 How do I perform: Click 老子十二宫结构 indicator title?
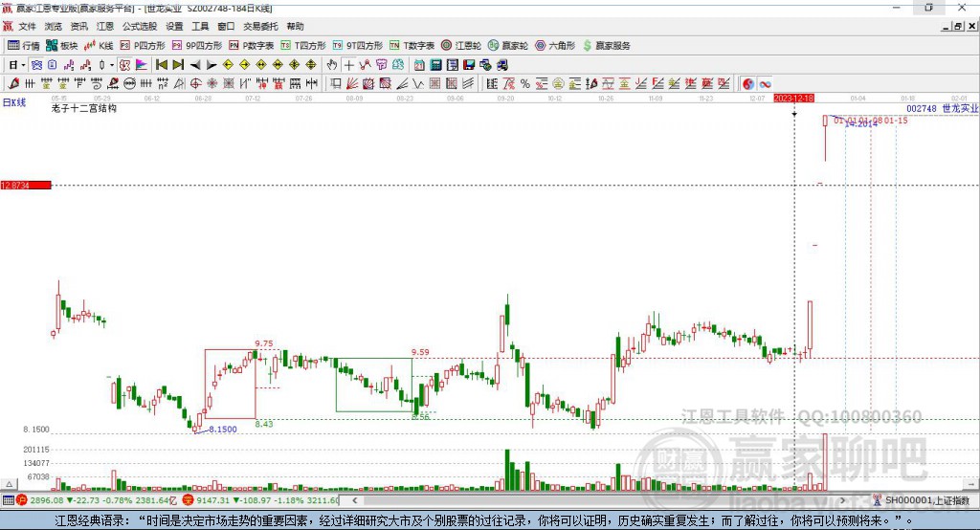pyautogui.click(x=84, y=108)
